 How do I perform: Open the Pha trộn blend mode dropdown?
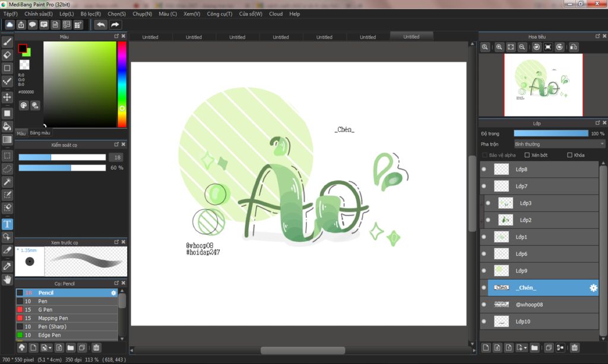click(x=559, y=144)
